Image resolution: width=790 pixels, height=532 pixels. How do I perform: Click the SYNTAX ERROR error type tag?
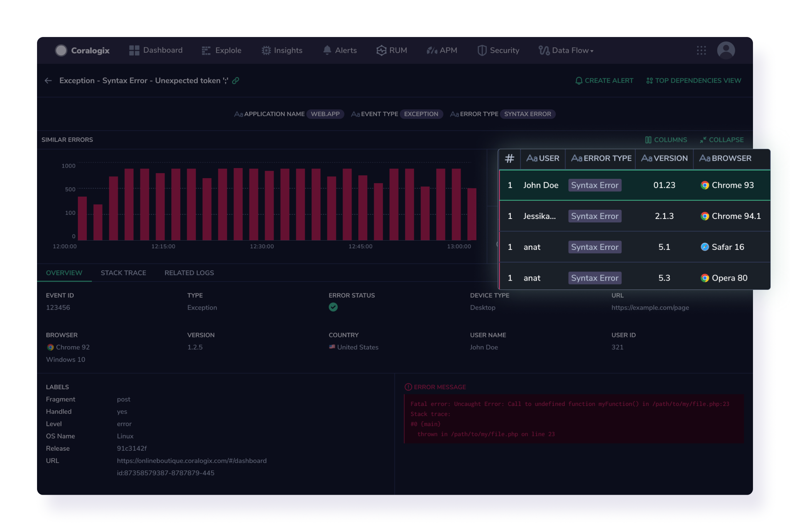click(x=527, y=114)
